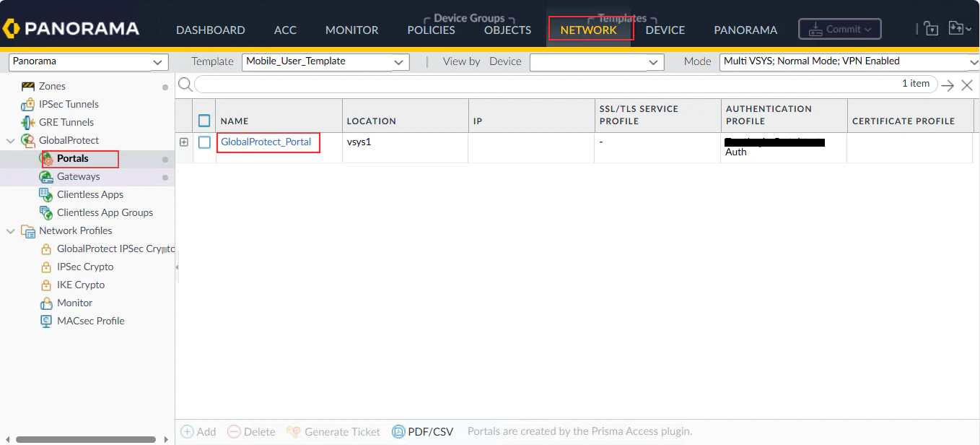Open the IPSec Tunnels icon
The height and width of the screenshot is (445, 980).
28,104
